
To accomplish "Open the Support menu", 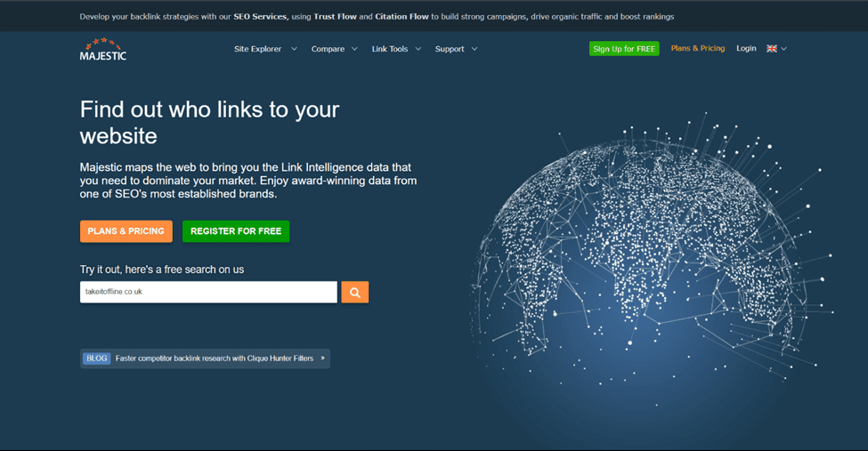I will [450, 49].
